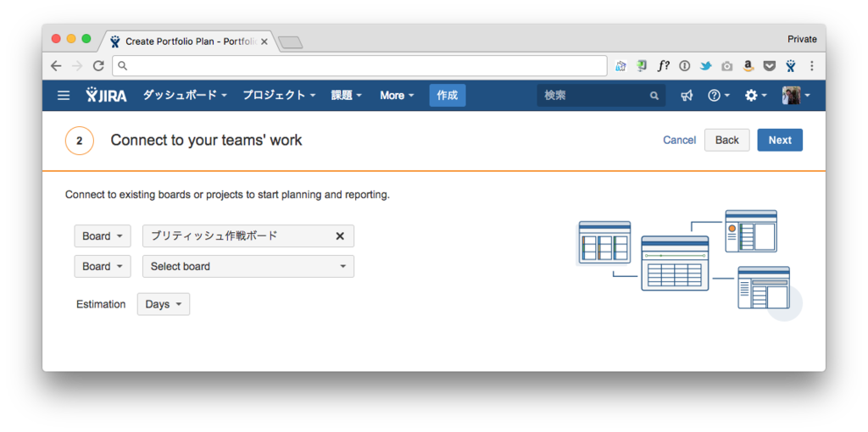Open a new browser tab
Viewport: 868px width, 432px height.
tap(290, 42)
